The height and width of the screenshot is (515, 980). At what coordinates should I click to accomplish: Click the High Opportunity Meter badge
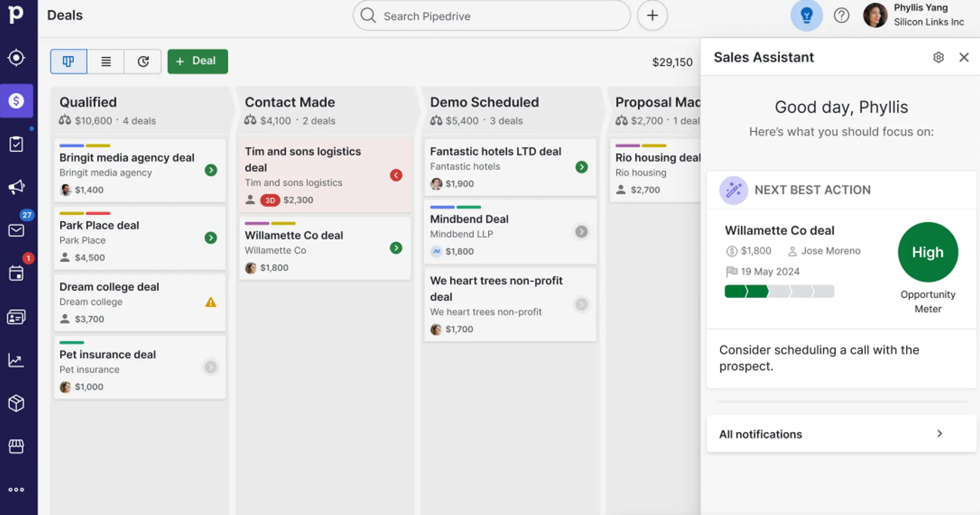click(928, 252)
